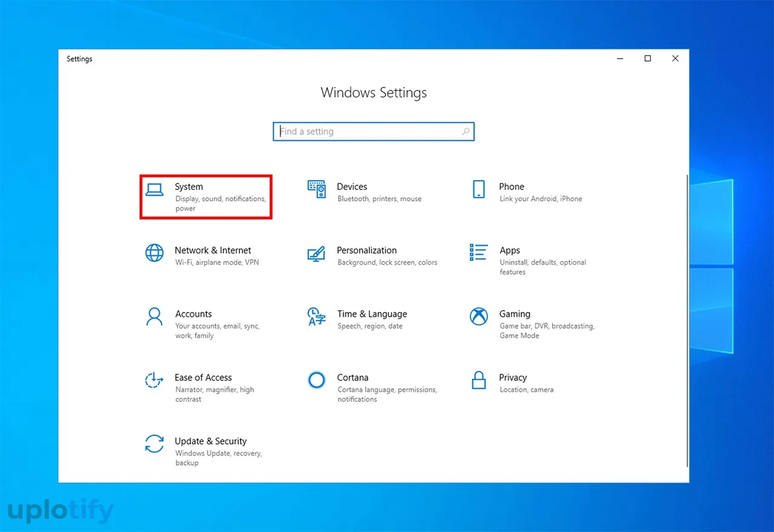Screen dimensions: 774x532
Task: Click 'Narrator, magnifier, high contrast' text
Action: [214, 394]
